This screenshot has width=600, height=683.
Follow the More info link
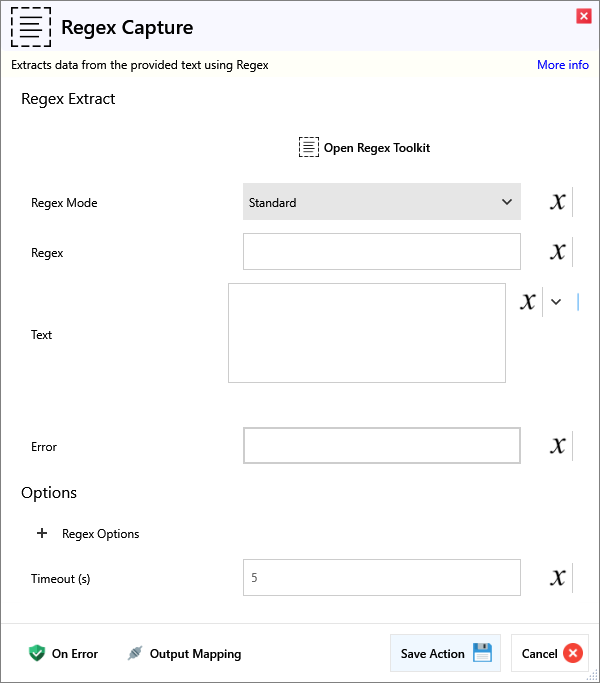click(562, 65)
